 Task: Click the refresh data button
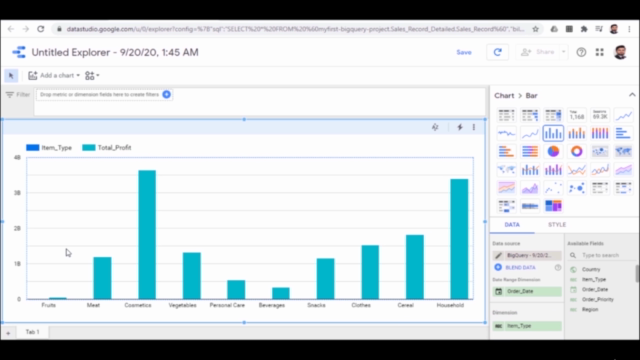pyautogui.click(x=498, y=52)
